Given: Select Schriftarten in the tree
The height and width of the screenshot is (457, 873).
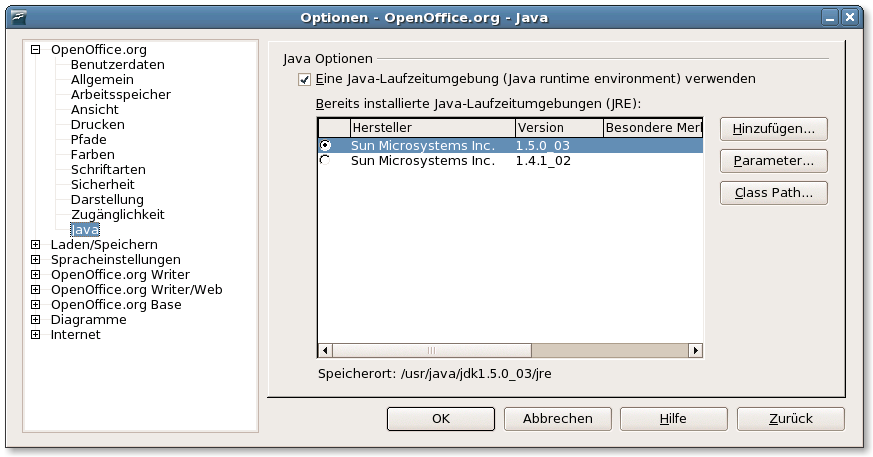Looking at the screenshot, I should click(x=108, y=170).
